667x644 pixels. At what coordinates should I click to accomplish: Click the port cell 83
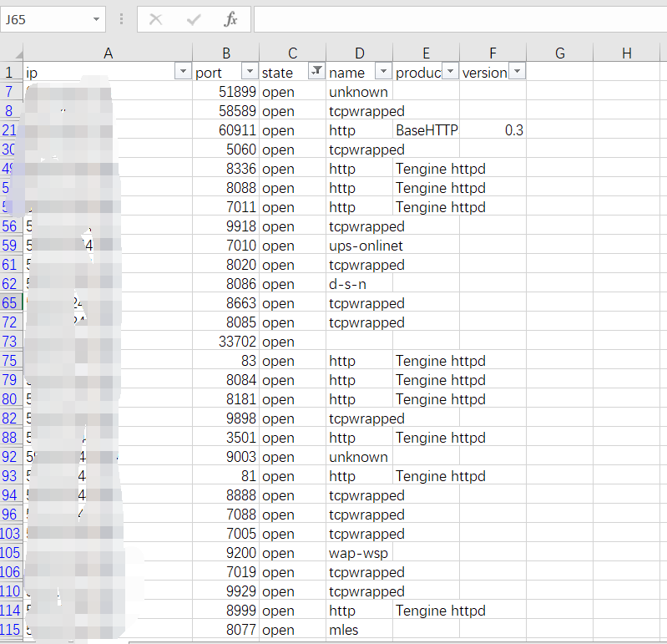(x=226, y=361)
